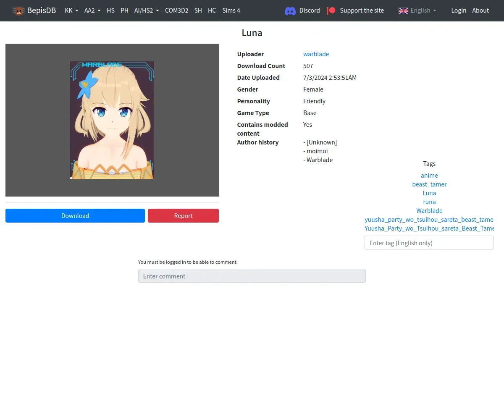Viewport: 504px width, 420px height.
Task: Open the HC section
Action: click(212, 10)
